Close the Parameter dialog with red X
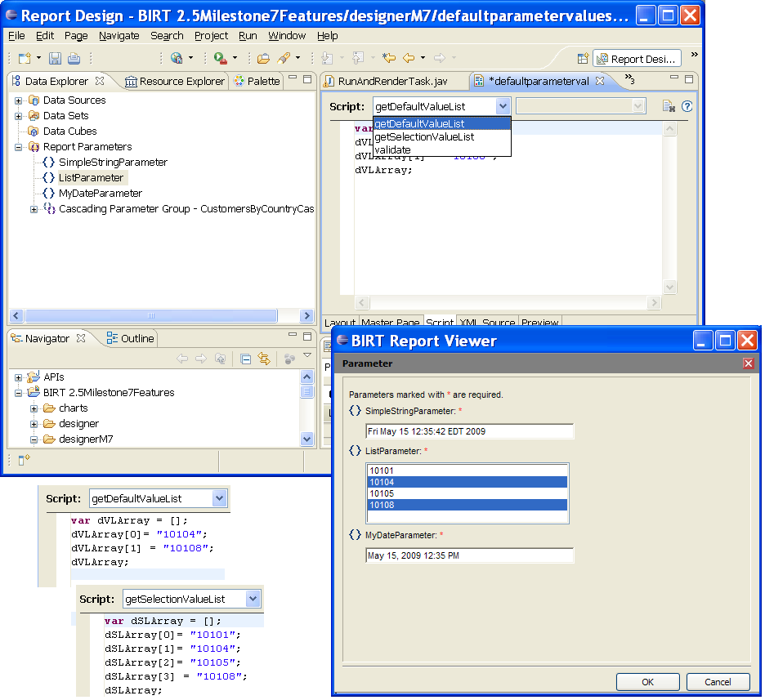 748,363
